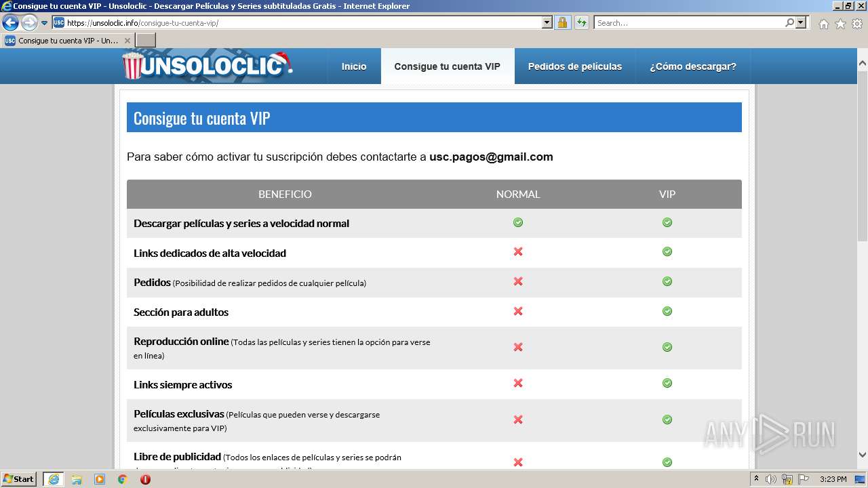868x488 pixels.
Task: Open the search provider dropdown arrow
Action: [x=802, y=22]
